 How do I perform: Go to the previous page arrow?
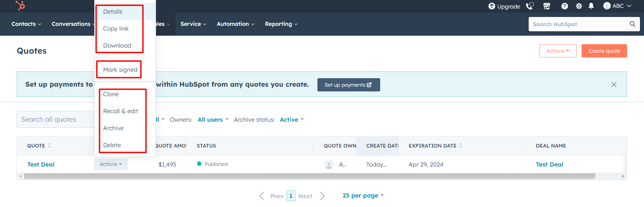(x=262, y=196)
